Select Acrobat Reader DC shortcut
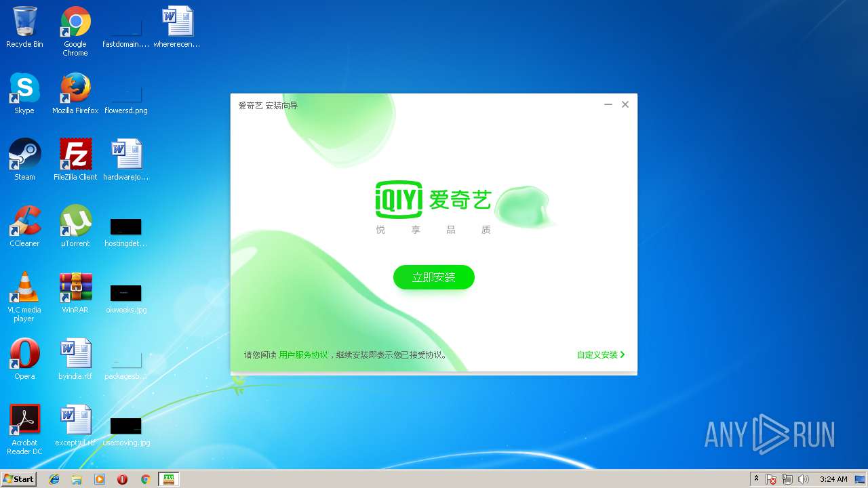 point(24,430)
